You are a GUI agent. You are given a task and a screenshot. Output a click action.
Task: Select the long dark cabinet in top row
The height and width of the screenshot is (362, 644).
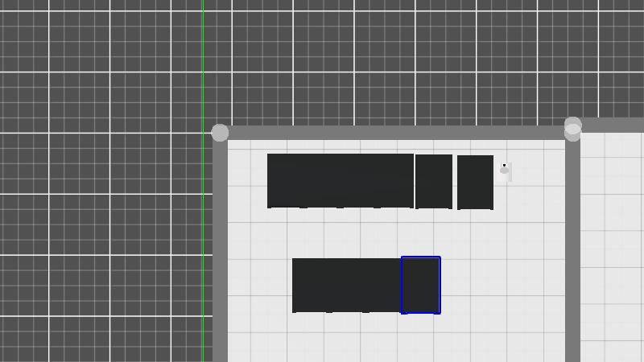coord(340,180)
